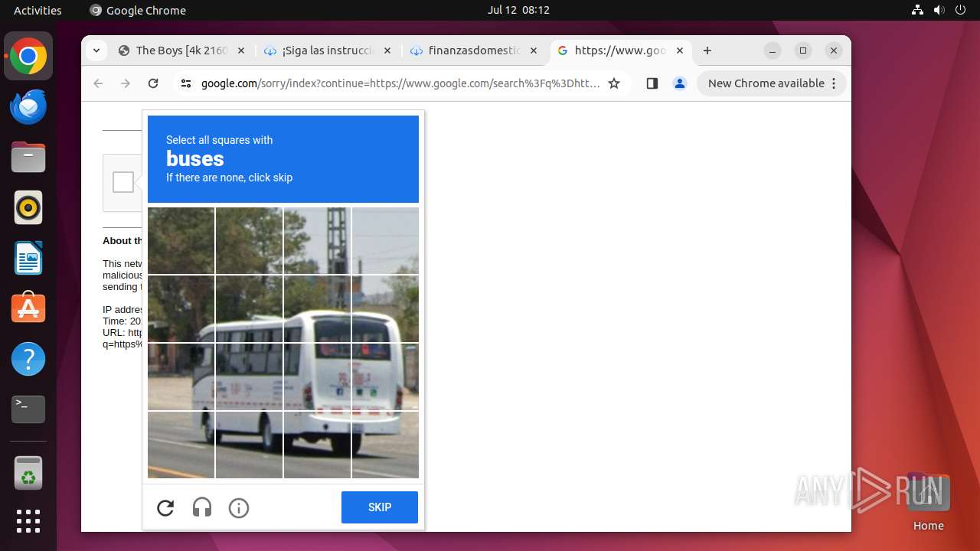This screenshot has height=551, width=980.
Task: Open a new tab
Action: [707, 51]
